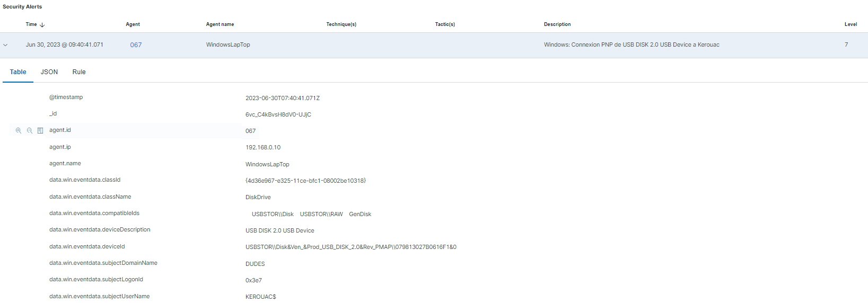
Task: Click the data.win.eventdata.deviceId field name
Action: pyautogui.click(x=87, y=246)
